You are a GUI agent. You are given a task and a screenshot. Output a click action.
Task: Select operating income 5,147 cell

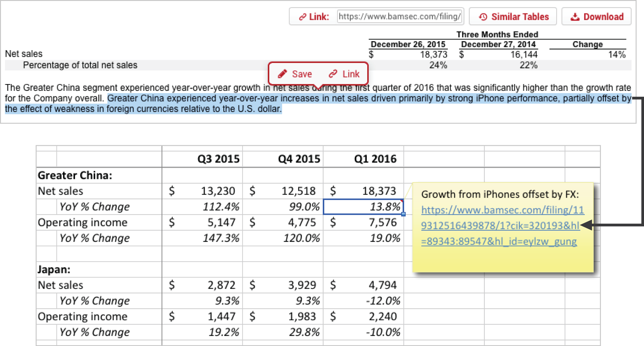(x=202, y=222)
